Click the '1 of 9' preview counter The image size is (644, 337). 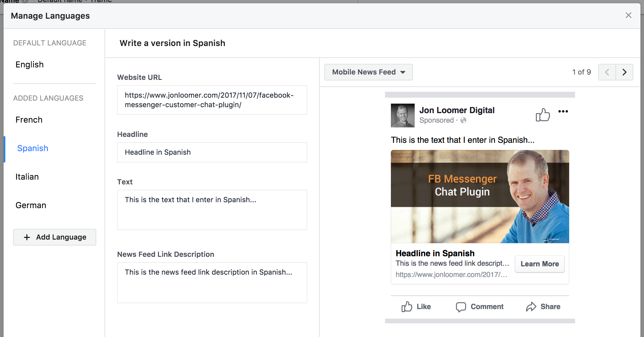tap(581, 72)
